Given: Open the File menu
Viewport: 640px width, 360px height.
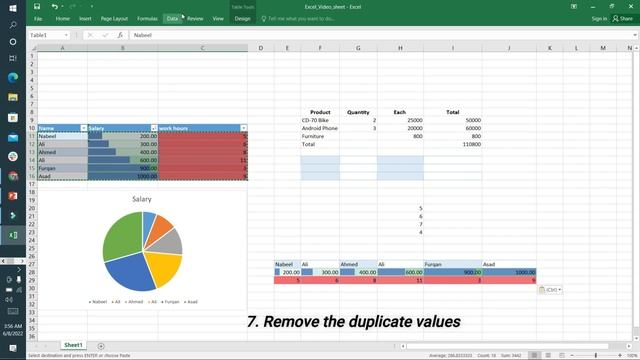Looking at the screenshot, I should click(38, 19).
